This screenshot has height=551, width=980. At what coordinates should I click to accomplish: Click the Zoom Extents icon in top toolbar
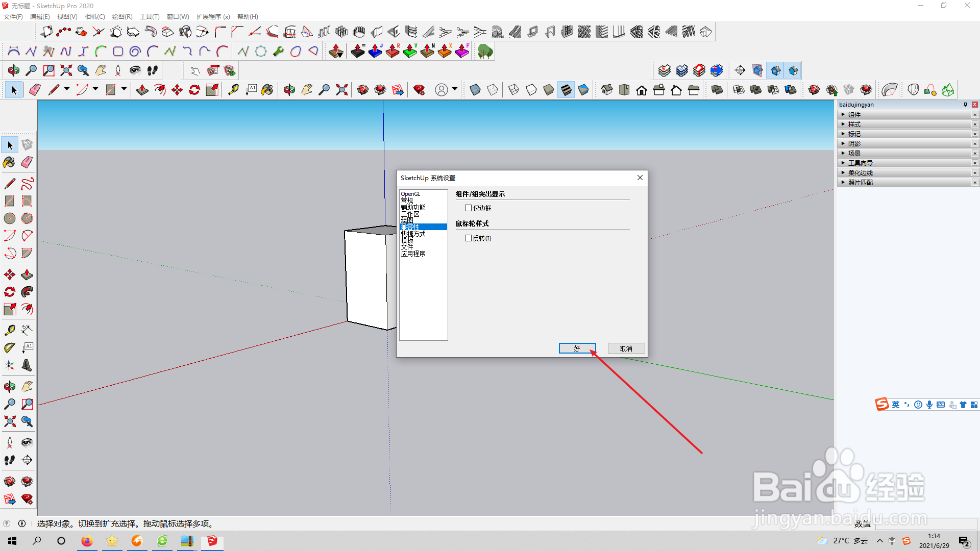click(x=66, y=70)
